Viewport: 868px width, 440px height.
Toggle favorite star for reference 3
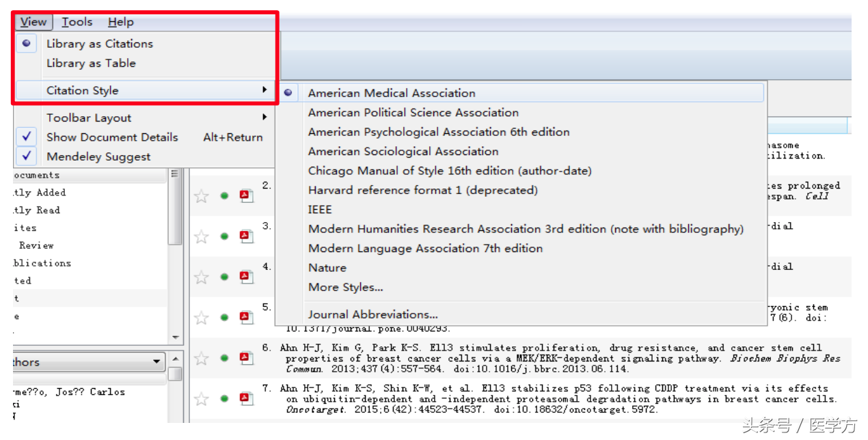tap(201, 236)
